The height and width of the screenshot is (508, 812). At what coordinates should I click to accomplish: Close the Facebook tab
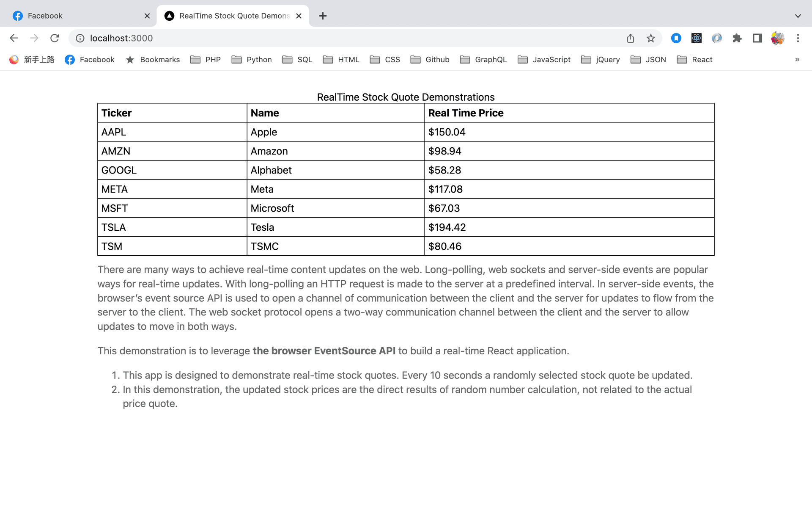pyautogui.click(x=147, y=16)
